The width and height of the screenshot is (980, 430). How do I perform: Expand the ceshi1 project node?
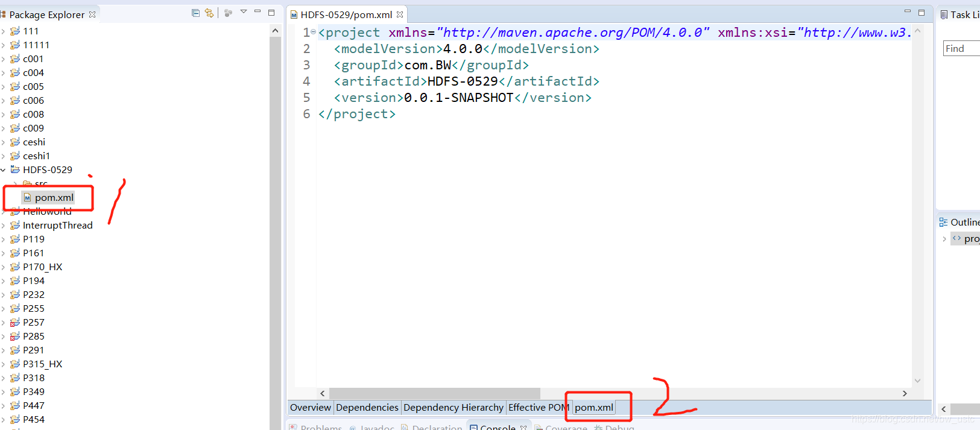point(4,156)
